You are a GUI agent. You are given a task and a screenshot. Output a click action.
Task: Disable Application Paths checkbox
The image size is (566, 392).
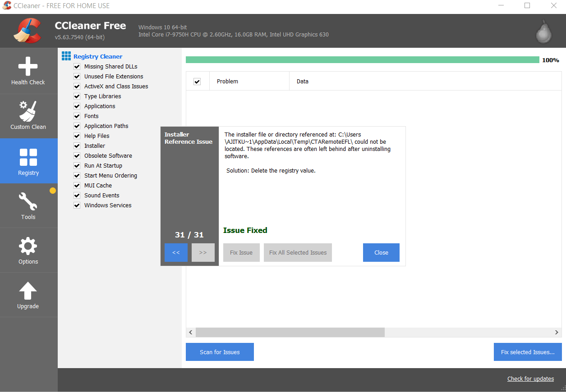click(77, 126)
